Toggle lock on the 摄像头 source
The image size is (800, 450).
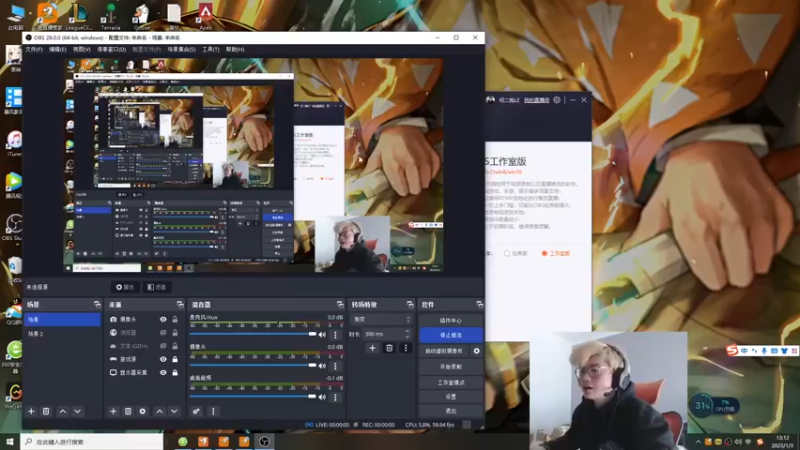(x=175, y=319)
